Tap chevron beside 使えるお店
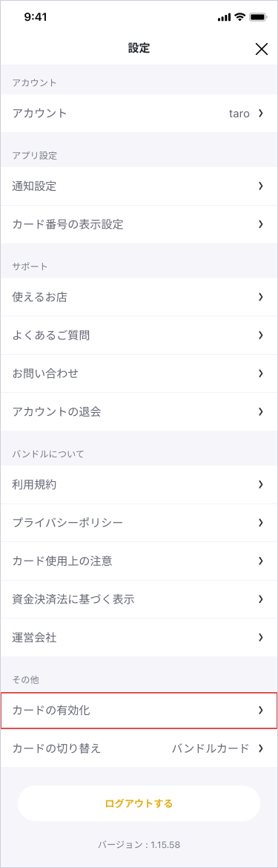 pyautogui.click(x=260, y=297)
